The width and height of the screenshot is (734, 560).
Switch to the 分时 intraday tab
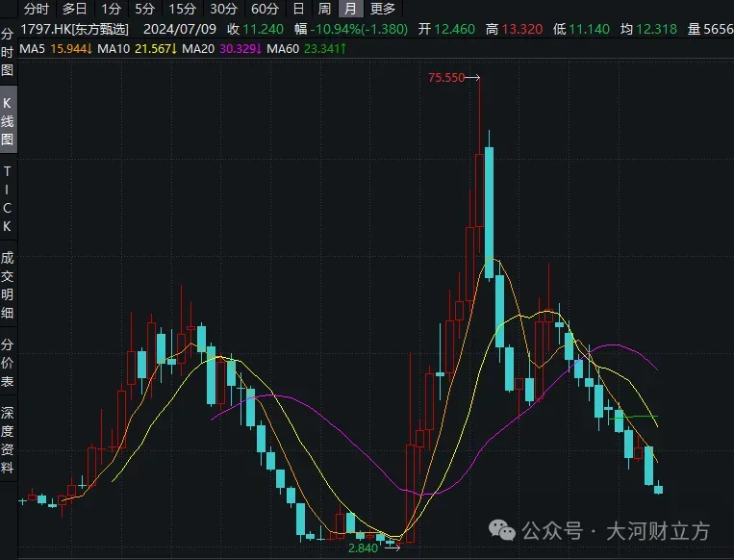pos(36,9)
